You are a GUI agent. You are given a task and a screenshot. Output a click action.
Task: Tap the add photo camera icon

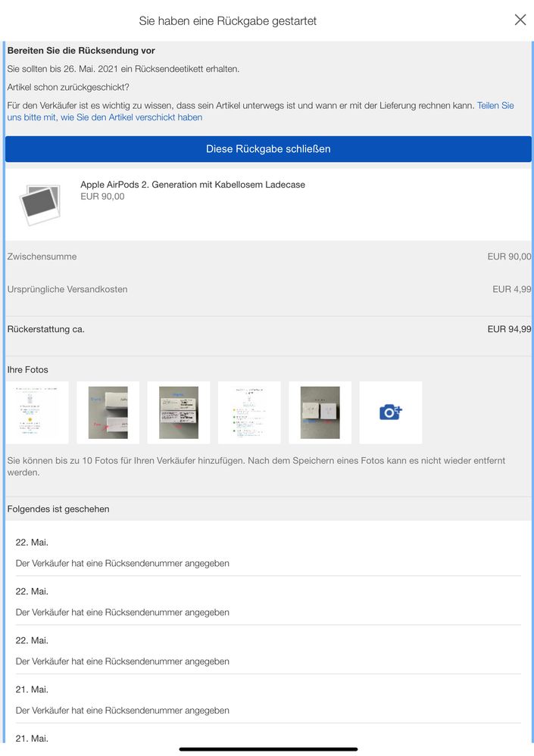pos(390,412)
